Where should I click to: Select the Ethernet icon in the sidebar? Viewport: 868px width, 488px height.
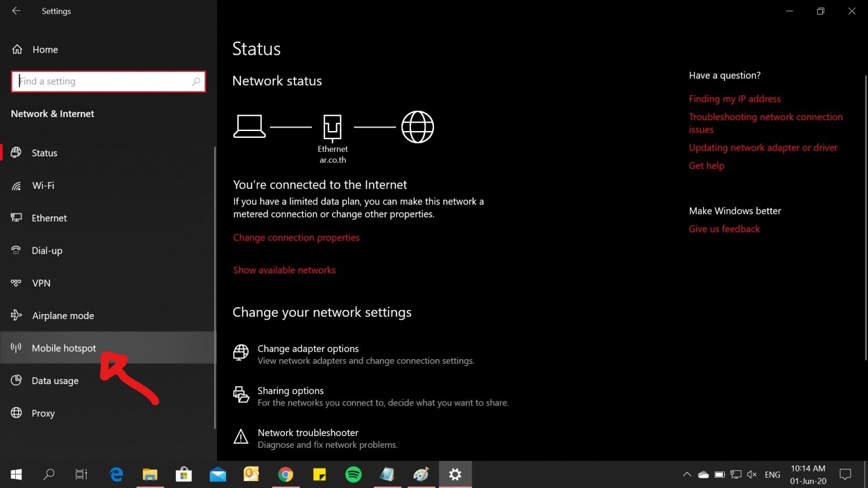point(17,218)
